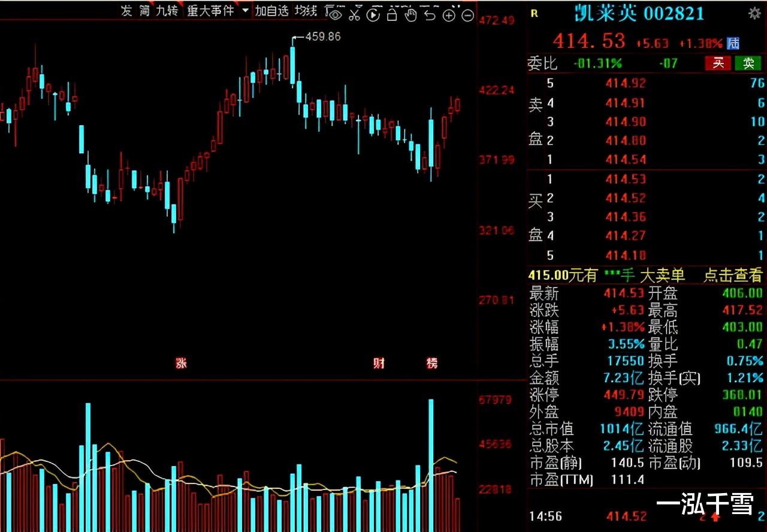Click 加自选 to add to watchlist
This screenshot has height=532, width=767.
(271, 11)
